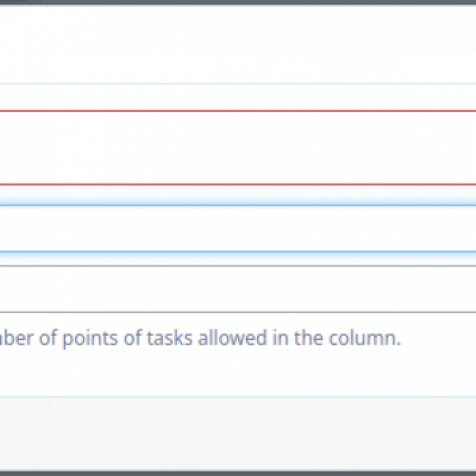Focus the blue-highlighted input field
The image size is (476, 476).
point(238,229)
